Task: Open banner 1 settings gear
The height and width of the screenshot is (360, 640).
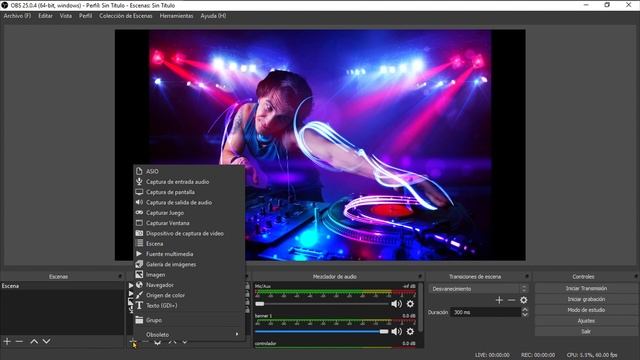Action: (410, 331)
